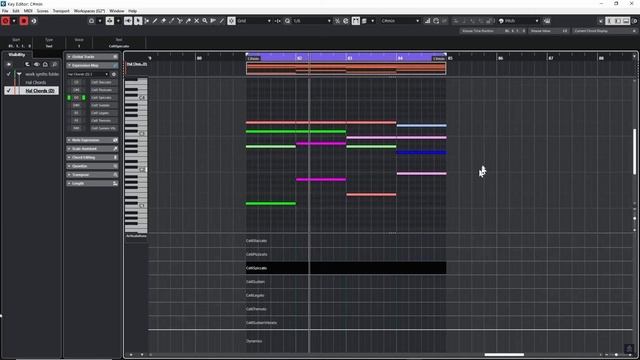Click the horizontal zoom slider thumb
The width and height of the screenshot is (640, 360).
tap(616, 355)
